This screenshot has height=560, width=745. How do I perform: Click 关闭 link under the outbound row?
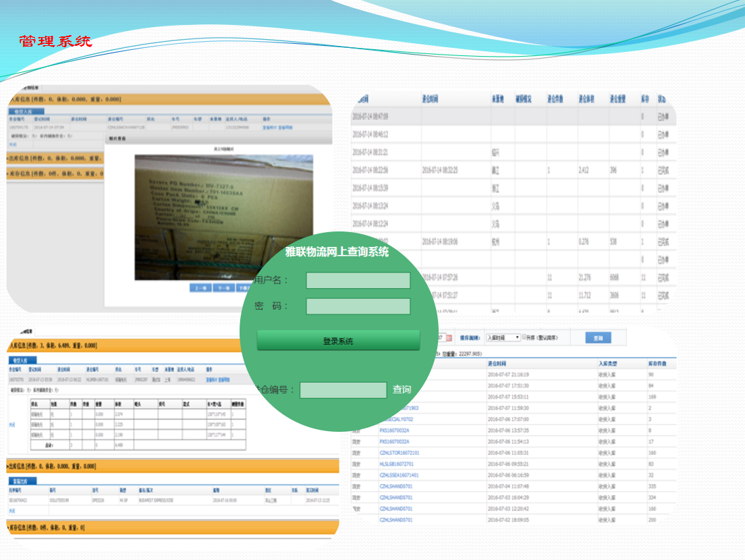12,511
